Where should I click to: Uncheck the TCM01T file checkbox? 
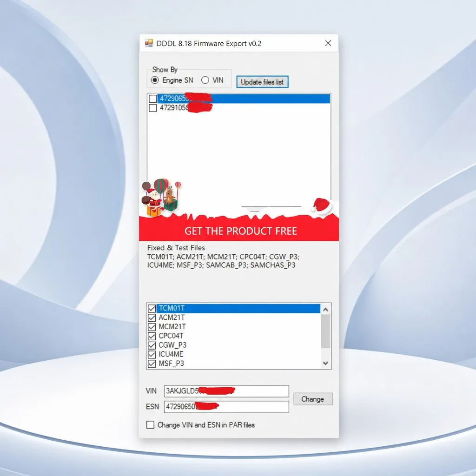coord(152,309)
